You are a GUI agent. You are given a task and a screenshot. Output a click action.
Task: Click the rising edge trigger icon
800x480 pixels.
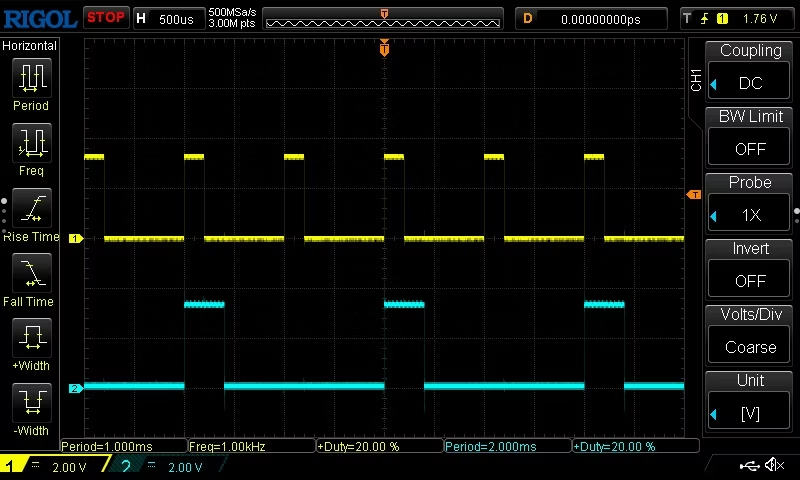705,19
